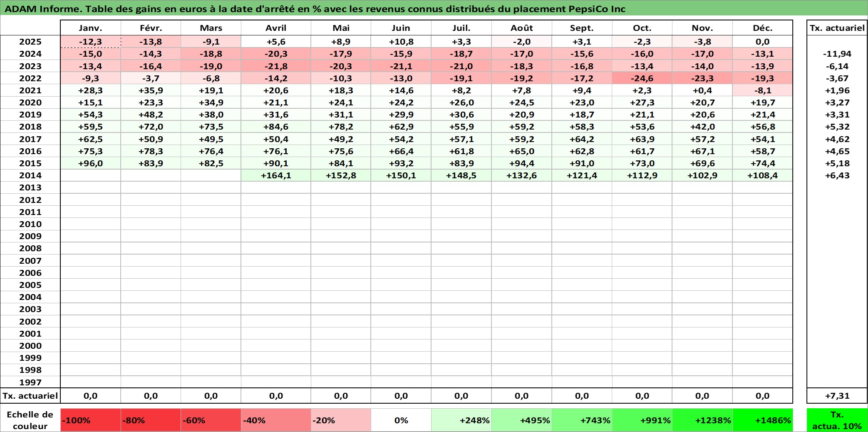868x432 pixels.
Task: Click the +1486% color scale swatch
Action: (762, 420)
